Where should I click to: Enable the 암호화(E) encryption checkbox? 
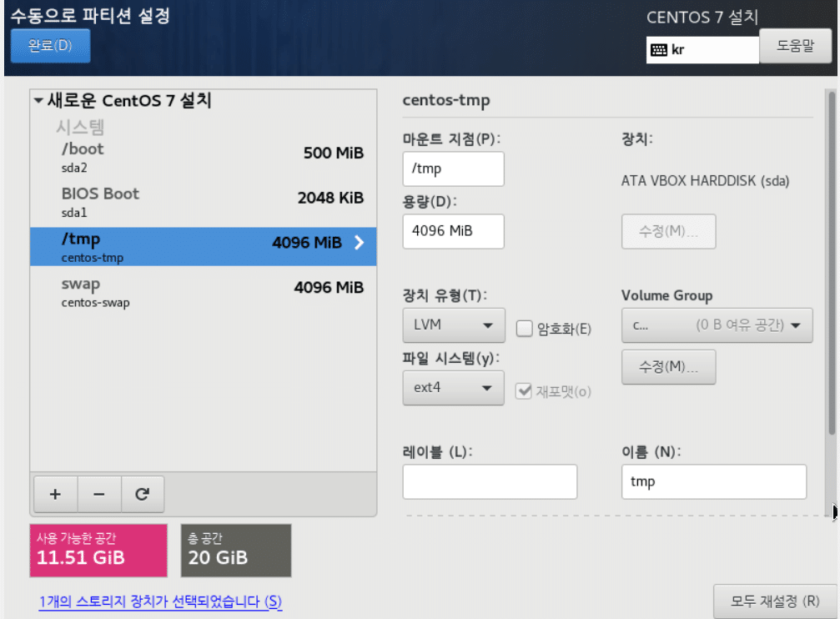[x=524, y=329]
